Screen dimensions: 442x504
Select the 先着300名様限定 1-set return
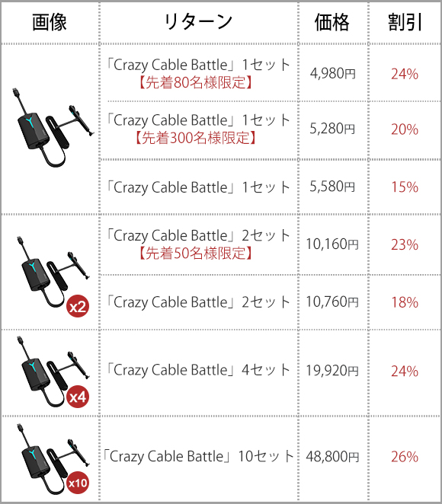click(x=198, y=129)
